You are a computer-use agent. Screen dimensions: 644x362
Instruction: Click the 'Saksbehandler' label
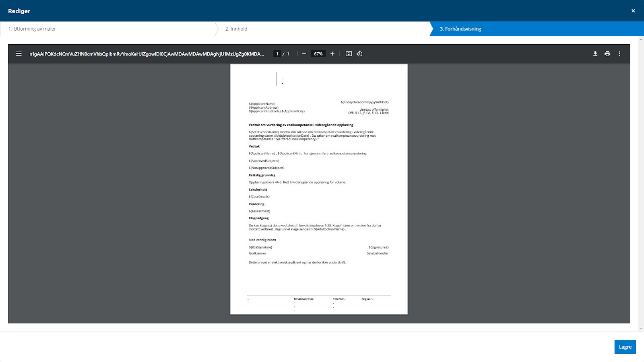pos(378,253)
